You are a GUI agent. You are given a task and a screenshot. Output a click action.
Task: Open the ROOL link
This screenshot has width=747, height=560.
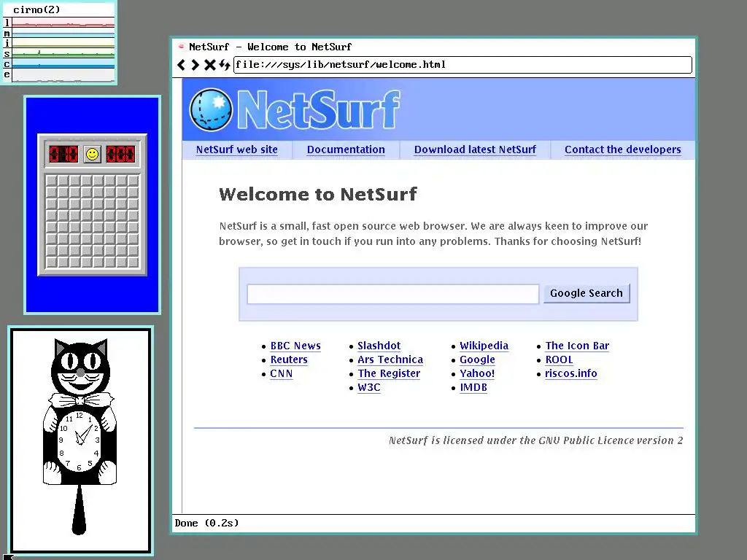coord(559,359)
